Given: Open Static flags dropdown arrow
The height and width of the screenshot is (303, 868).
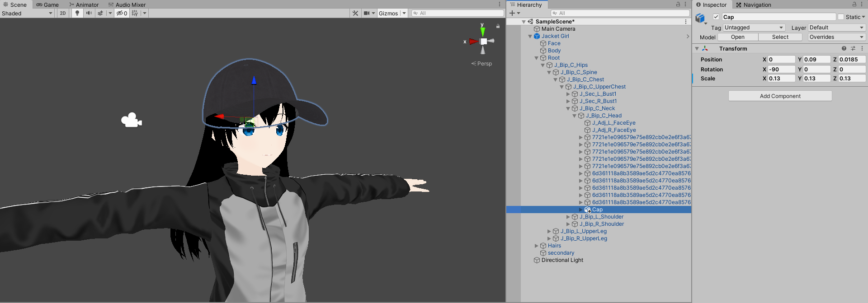Looking at the screenshot, I should click(x=863, y=17).
